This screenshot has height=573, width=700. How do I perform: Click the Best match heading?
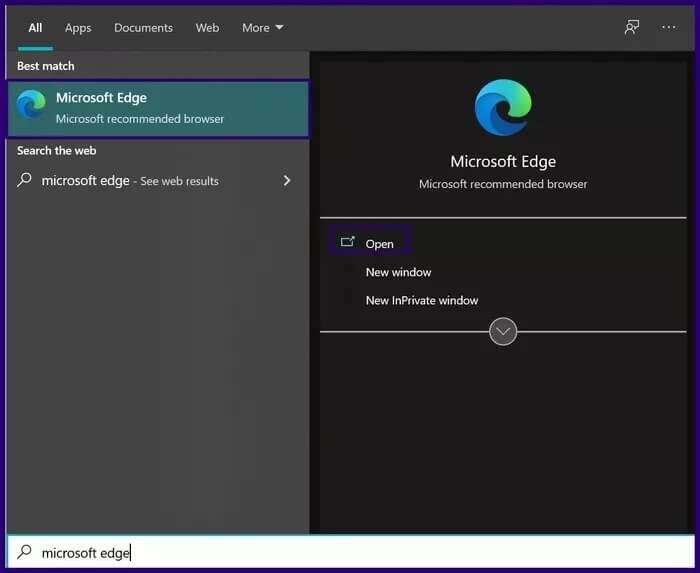point(46,66)
